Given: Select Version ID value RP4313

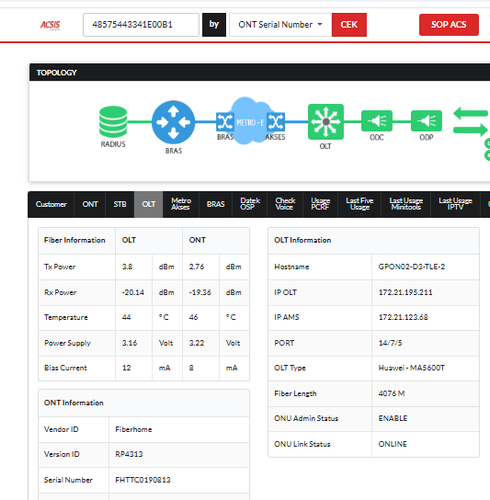Looking at the screenshot, I should pyautogui.click(x=129, y=454).
